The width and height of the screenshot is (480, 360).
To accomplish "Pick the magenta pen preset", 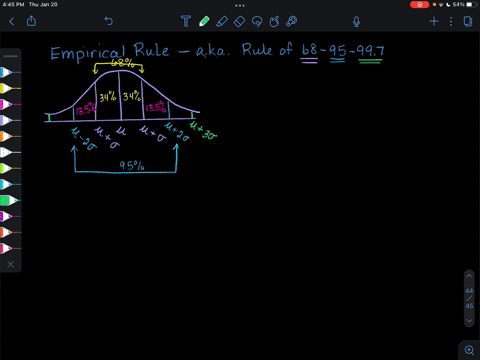I will pyautogui.click(x=10, y=104).
